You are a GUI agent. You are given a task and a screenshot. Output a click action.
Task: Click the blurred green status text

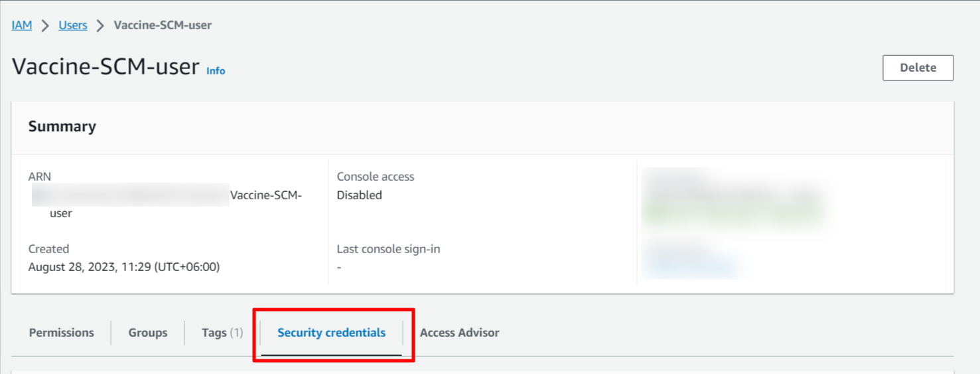click(733, 214)
